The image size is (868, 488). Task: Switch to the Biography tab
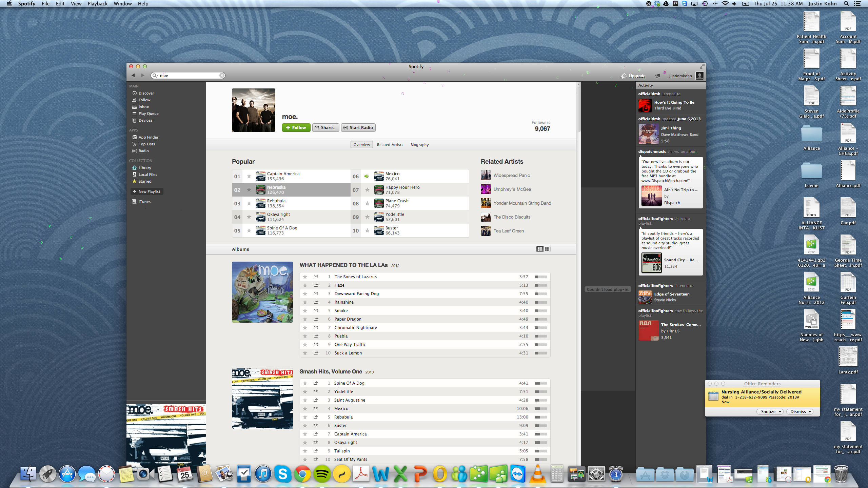click(x=419, y=145)
